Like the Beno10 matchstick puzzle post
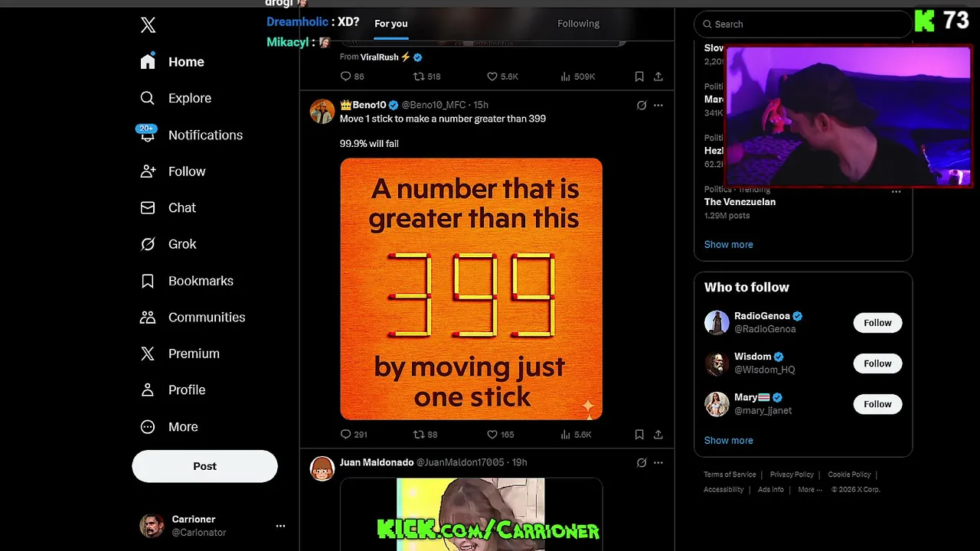This screenshot has width=980, height=551. click(x=501, y=435)
